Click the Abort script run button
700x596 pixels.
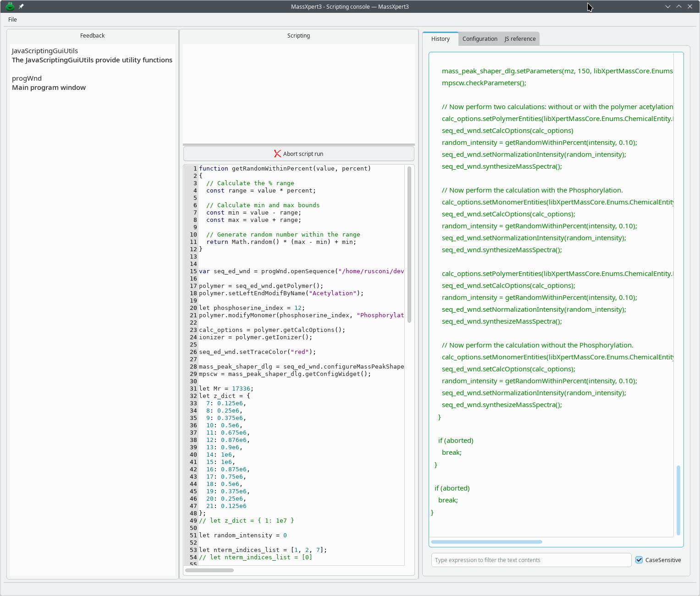coord(298,154)
